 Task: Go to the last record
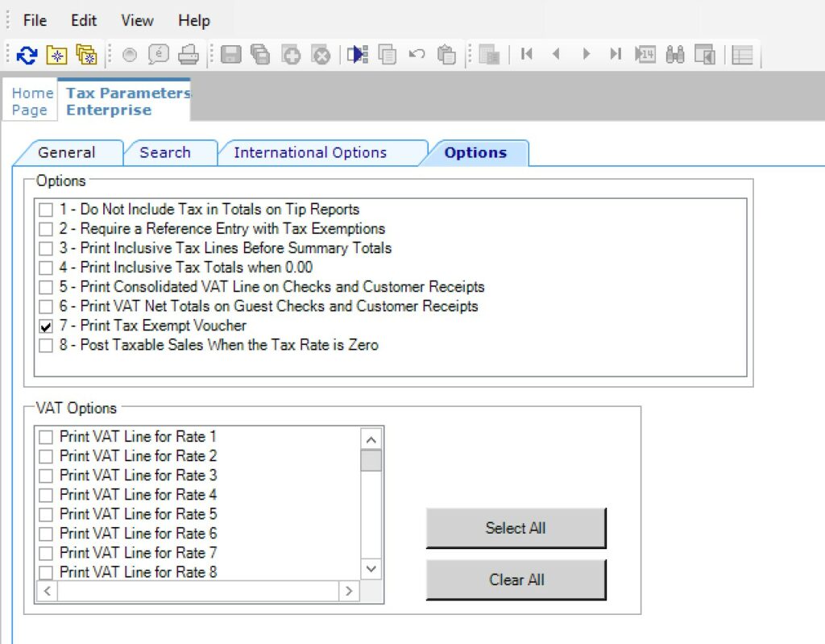616,54
